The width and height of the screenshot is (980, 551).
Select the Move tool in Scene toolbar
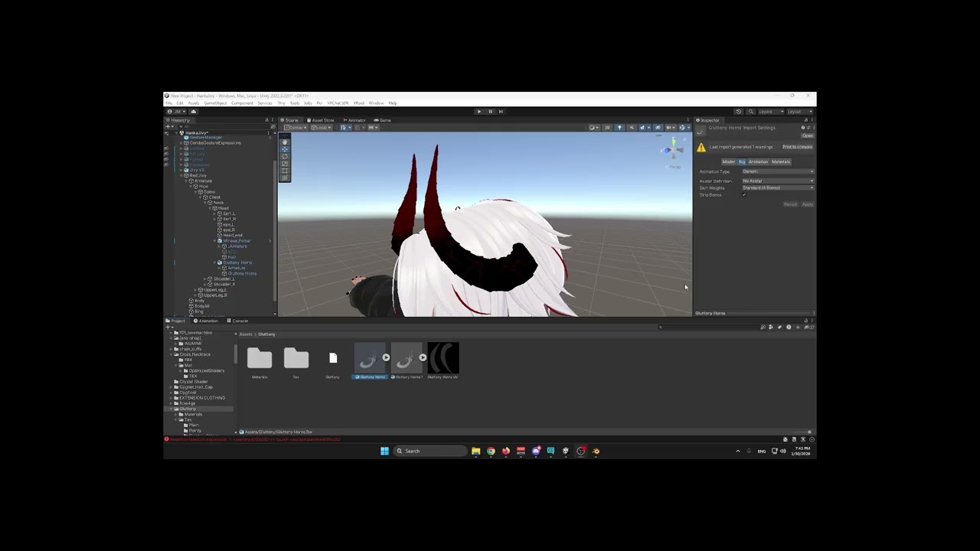pos(285,149)
